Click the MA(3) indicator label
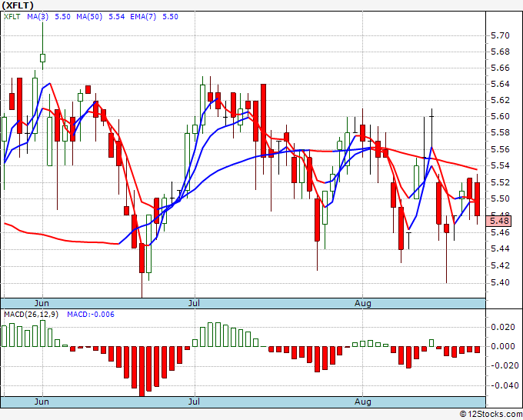 pyautogui.click(x=38, y=16)
